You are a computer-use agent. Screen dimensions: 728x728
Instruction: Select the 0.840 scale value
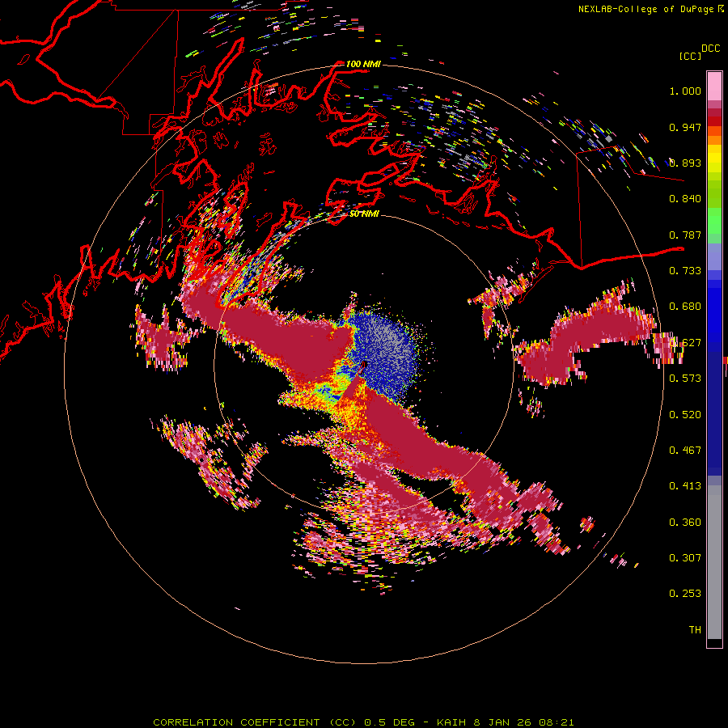(x=685, y=199)
